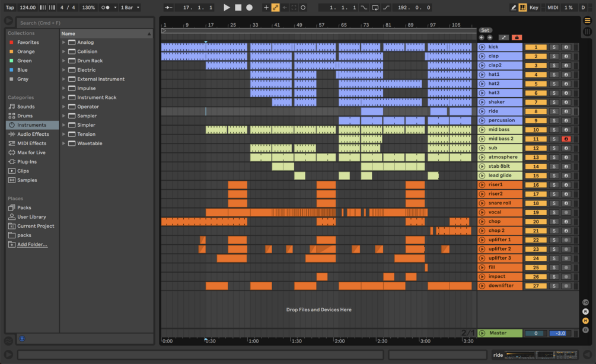Toggle track activator 1 for kick

[536, 47]
